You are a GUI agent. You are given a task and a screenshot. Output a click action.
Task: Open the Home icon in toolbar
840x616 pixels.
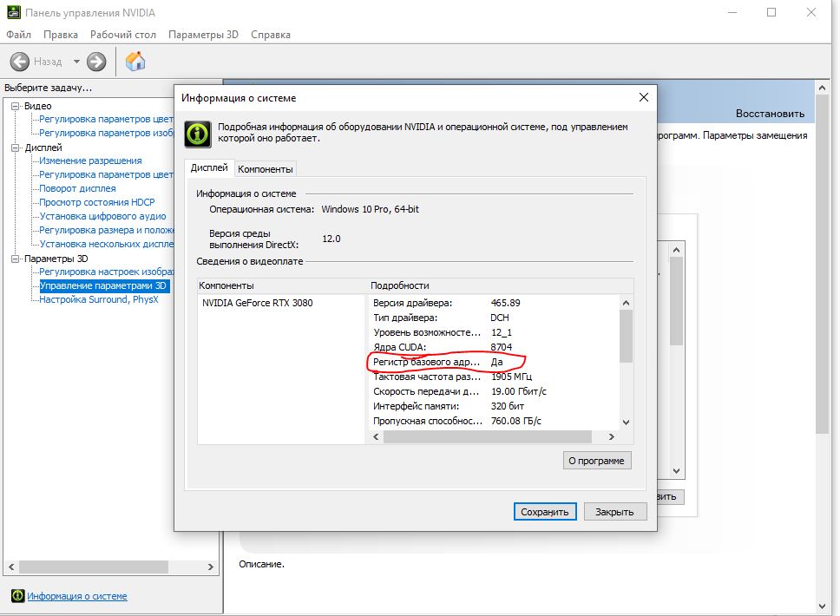tap(135, 61)
